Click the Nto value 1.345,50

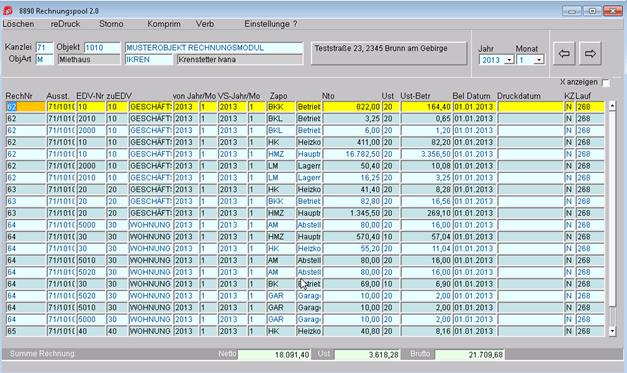pos(352,213)
